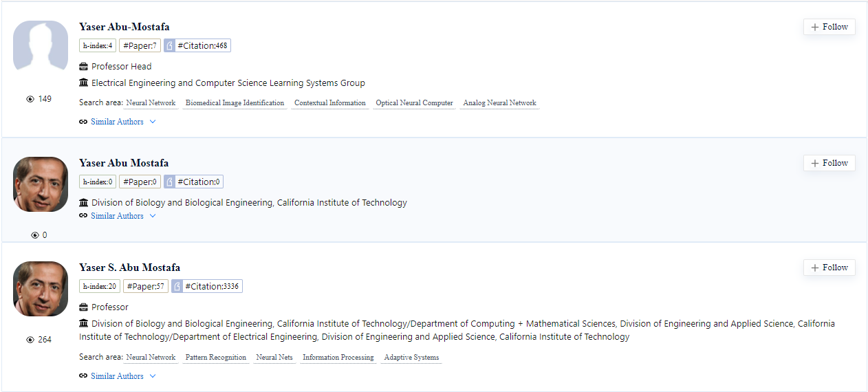Click the #Paper:57 badge

tap(146, 287)
